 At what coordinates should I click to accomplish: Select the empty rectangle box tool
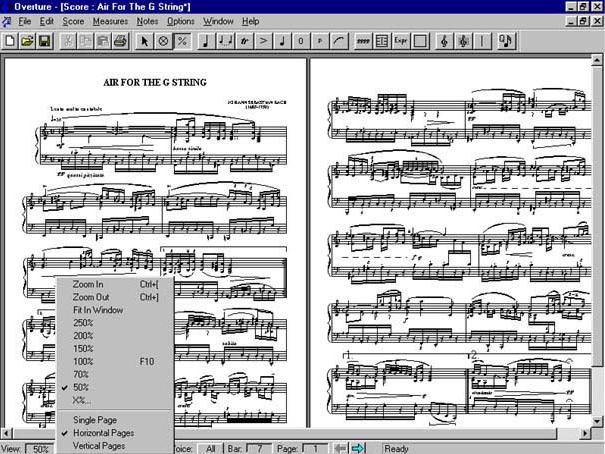(x=420, y=41)
